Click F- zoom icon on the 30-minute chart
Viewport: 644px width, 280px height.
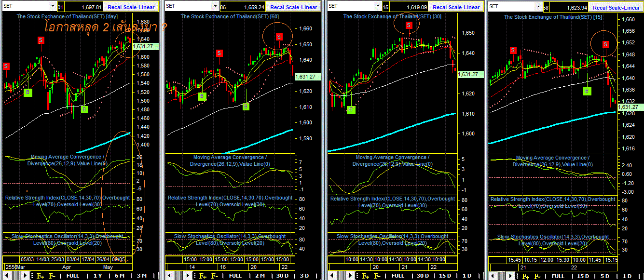point(377,276)
